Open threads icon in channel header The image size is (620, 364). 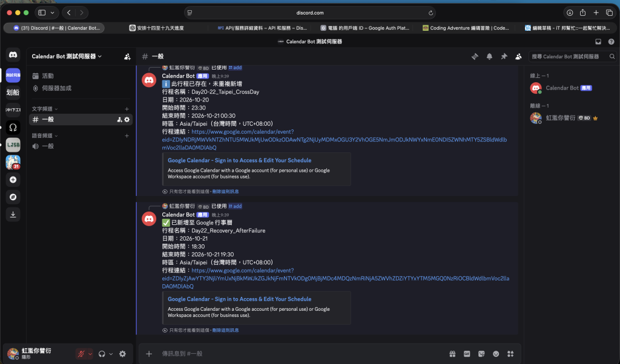475,56
